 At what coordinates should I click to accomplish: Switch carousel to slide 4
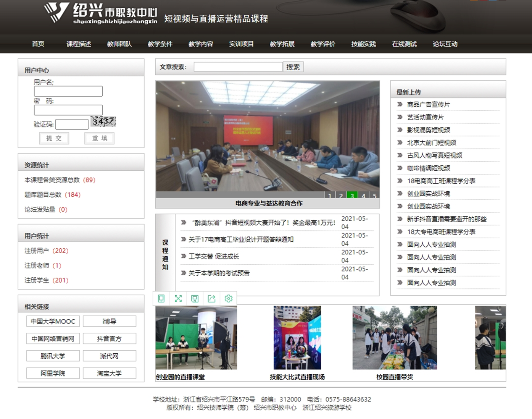click(x=363, y=196)
